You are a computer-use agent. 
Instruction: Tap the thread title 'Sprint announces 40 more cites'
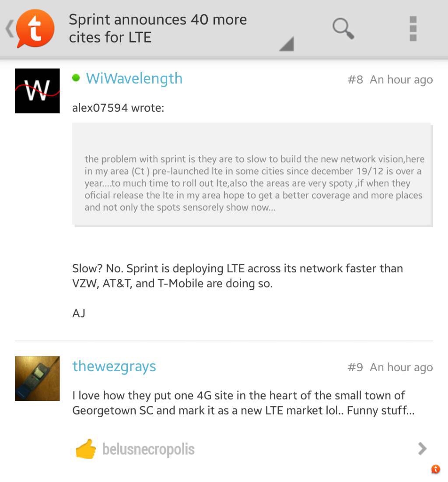coord(157,28)
